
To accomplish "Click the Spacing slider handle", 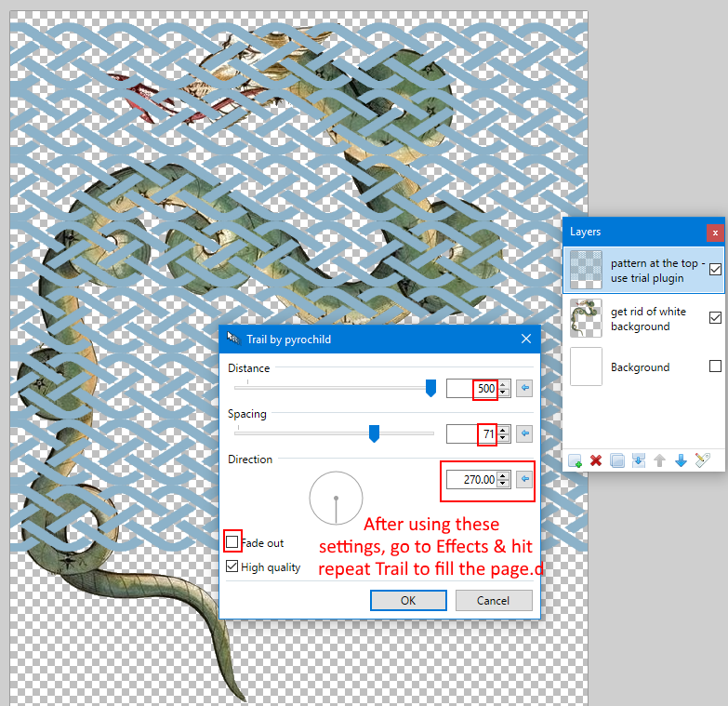I will [x=374, y=433].
